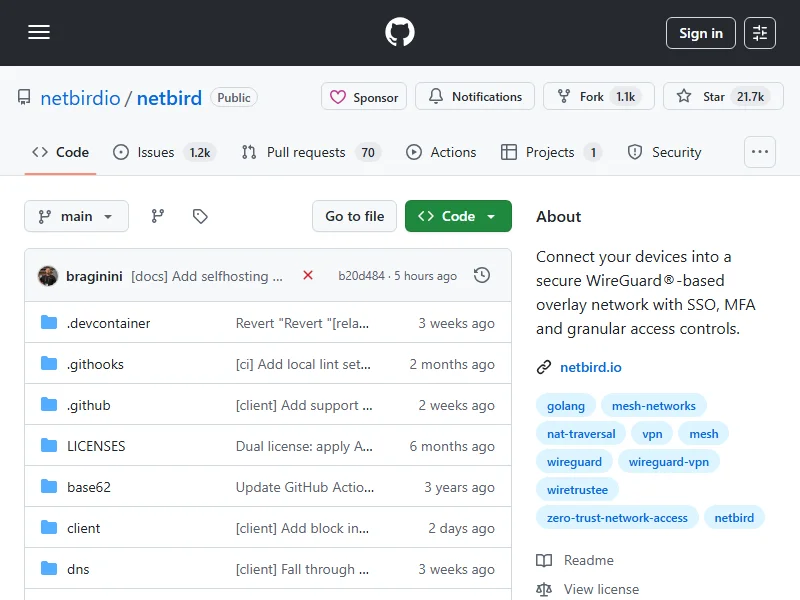Screen dimensions: 800x600
Task: Expand the green Code dropdown
Action: pyautogui.click(x=458, y=216)
